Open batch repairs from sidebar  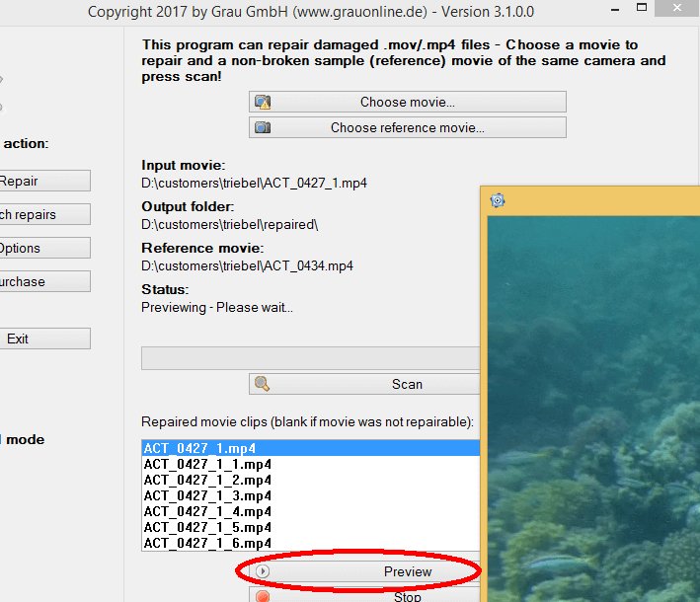click(44, 214)
